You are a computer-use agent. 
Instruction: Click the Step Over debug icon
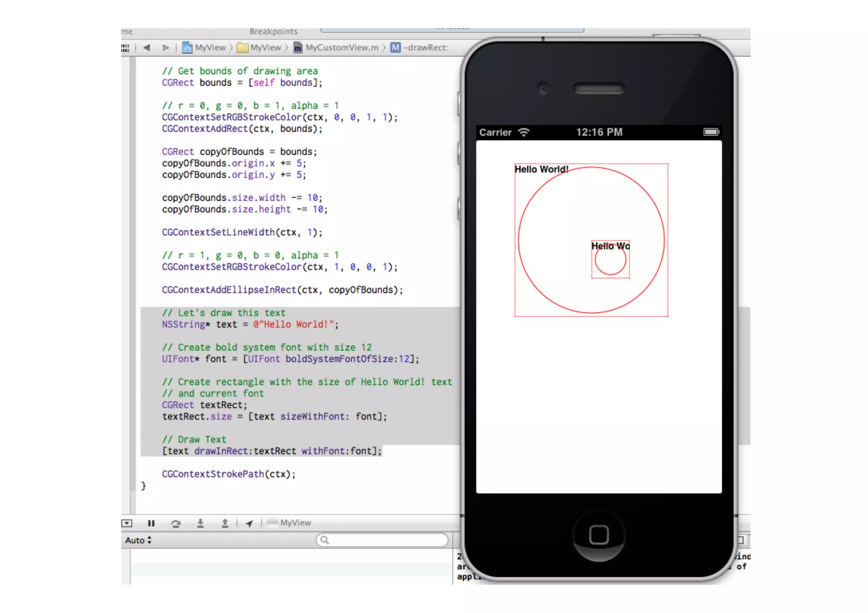point(175,523)
